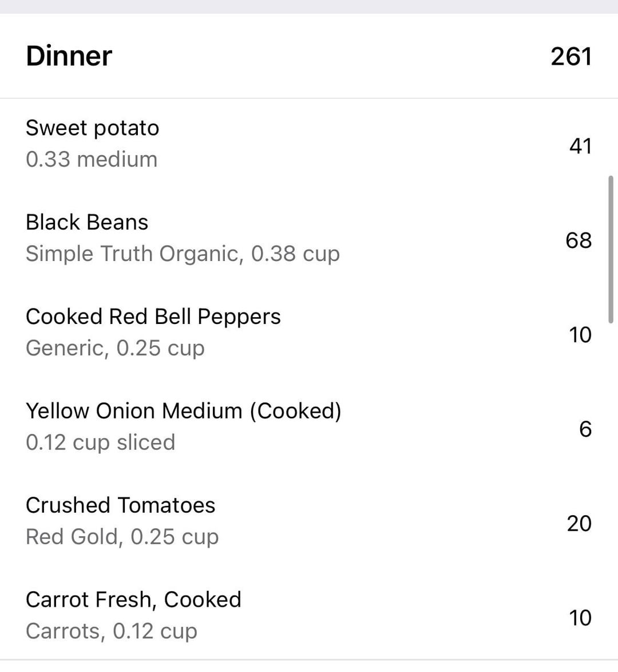Click the 41 calorie value for Sweet potato
Viewport: 618px width, 672px height.
580,146
